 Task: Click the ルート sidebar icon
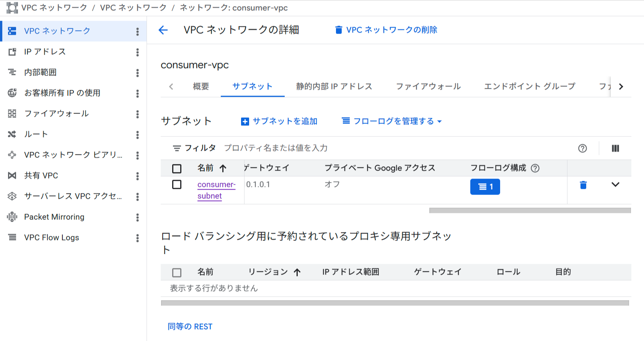tap(12, 134)
